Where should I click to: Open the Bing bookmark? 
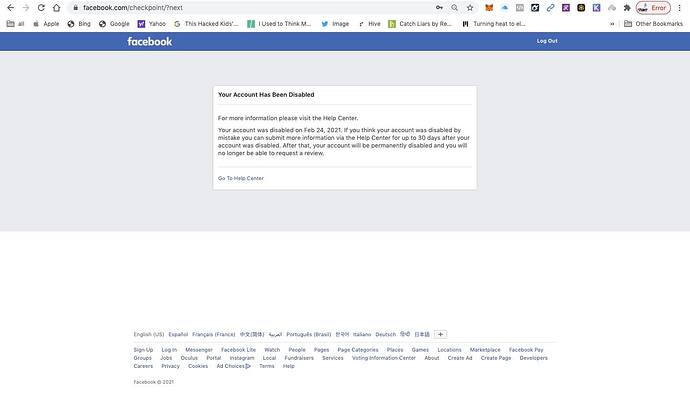click(79, 24)
